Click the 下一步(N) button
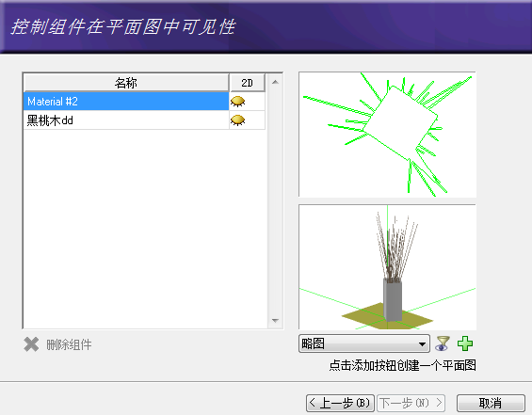 [x=411, y=403]
